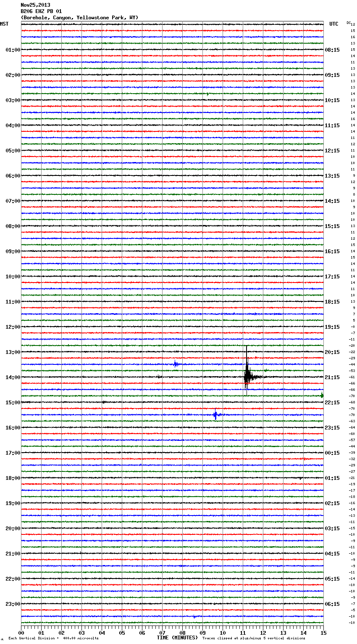Click the 02:15 UTC time label
This screenshot has width=357, height=644.
click(332, 503)
